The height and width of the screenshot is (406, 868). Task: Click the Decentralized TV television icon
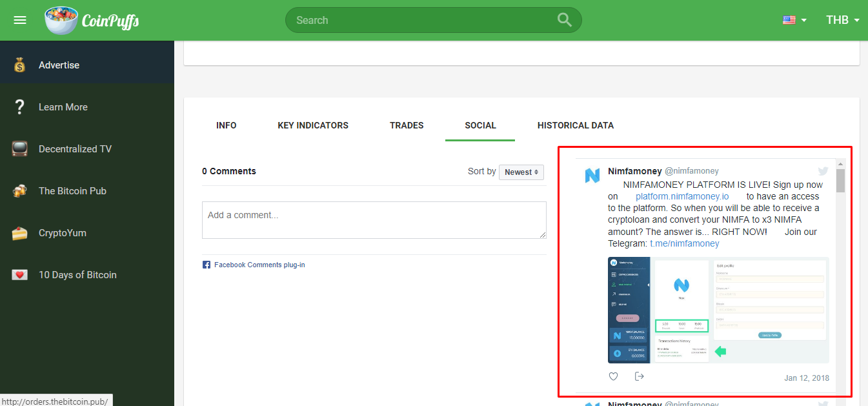coord(20,149)
